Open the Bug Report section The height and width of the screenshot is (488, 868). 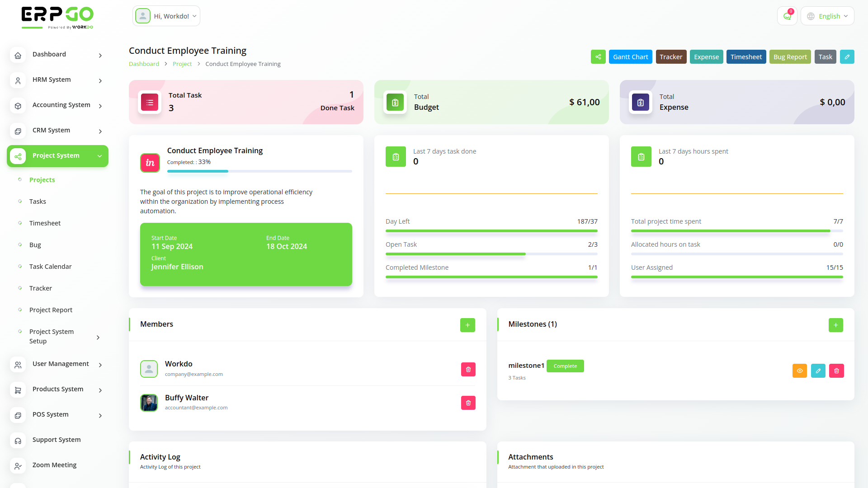(790, 56)
